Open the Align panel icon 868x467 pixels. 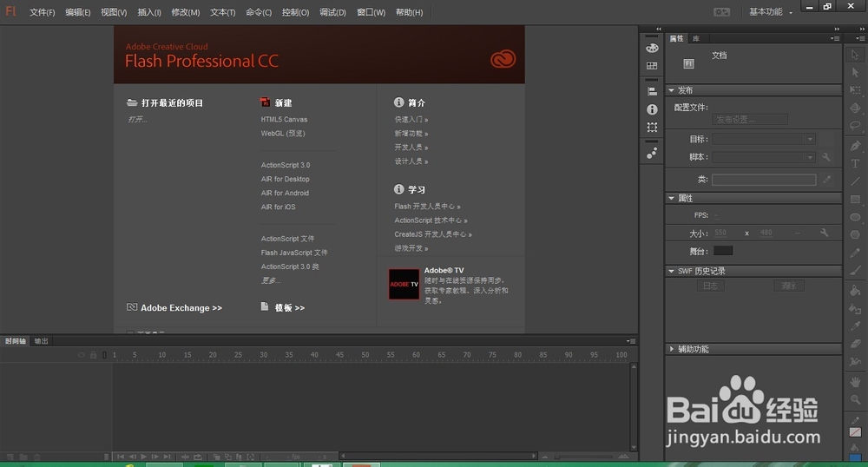652,91
